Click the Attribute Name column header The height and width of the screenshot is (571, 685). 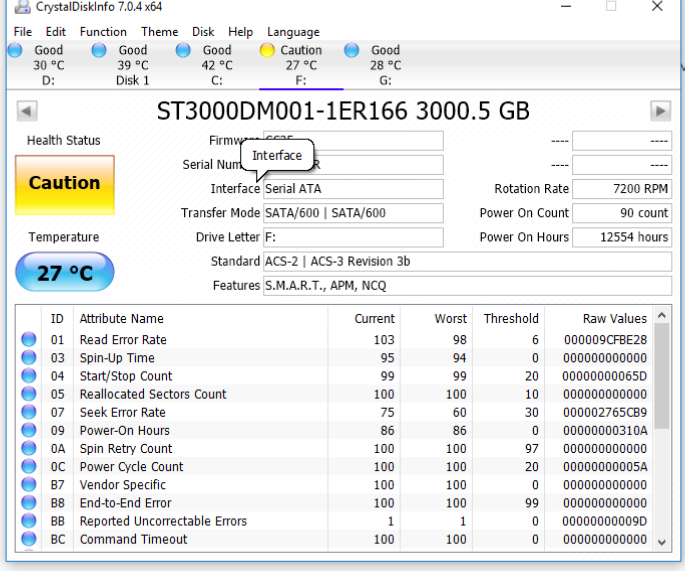point(201,318)
